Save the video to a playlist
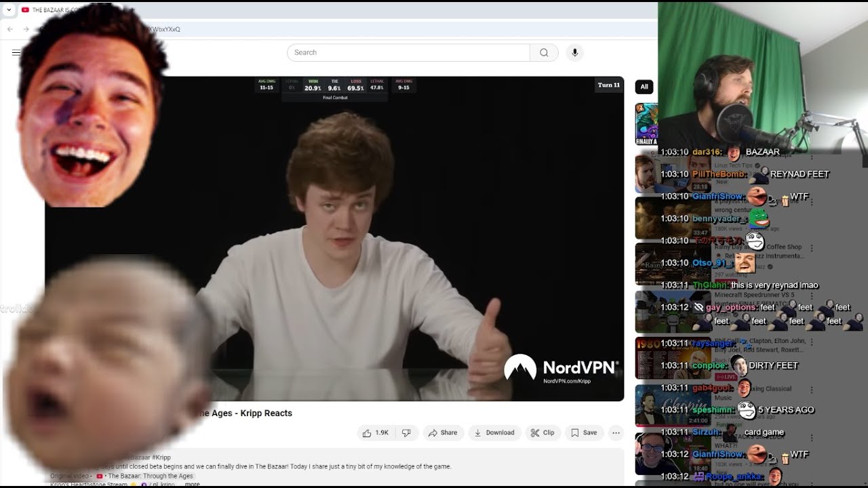Viewport: 868px width, 488px height. (x=584, y=432)
